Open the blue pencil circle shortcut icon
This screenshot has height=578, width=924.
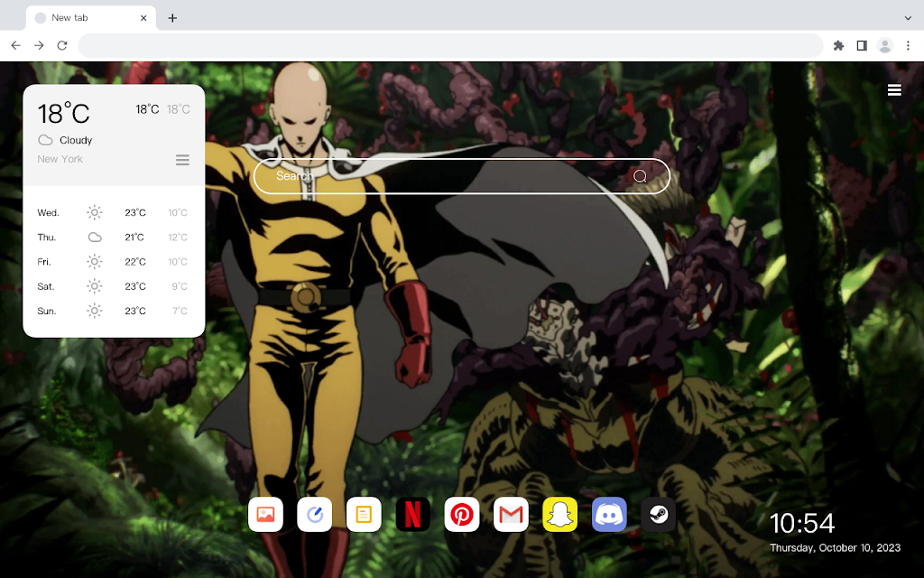click(x=315, y=514)
